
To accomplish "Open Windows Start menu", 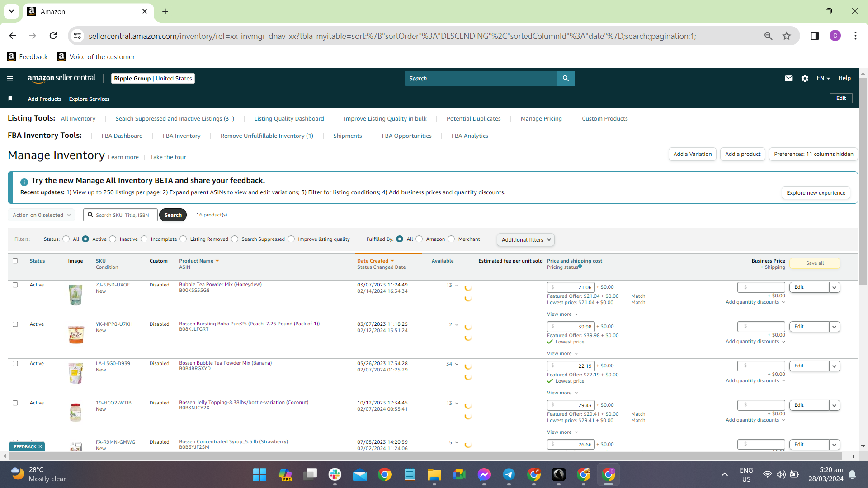I will 259,474.
